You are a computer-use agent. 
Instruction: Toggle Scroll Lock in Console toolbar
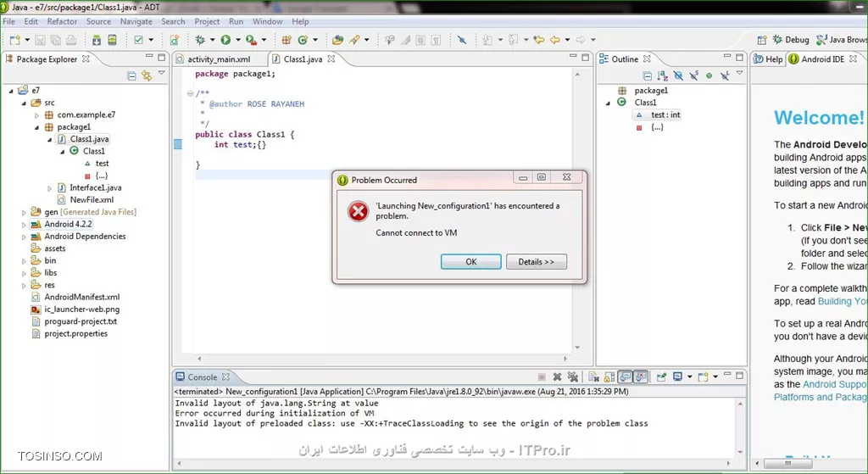(609, 377)
